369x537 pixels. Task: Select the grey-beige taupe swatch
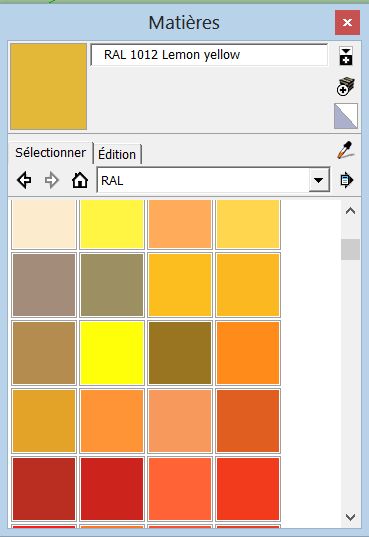coord(44,285)
